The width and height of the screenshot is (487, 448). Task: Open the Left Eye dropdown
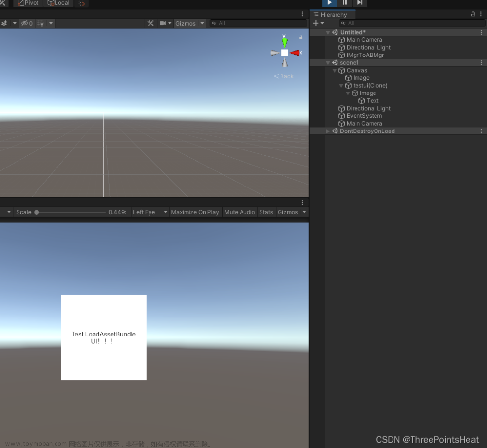150,212
